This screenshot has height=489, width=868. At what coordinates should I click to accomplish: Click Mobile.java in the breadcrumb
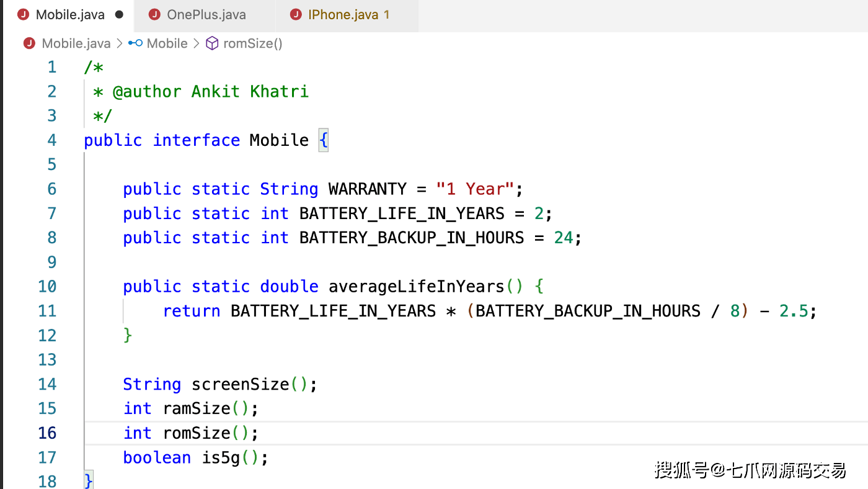point(76,43)
